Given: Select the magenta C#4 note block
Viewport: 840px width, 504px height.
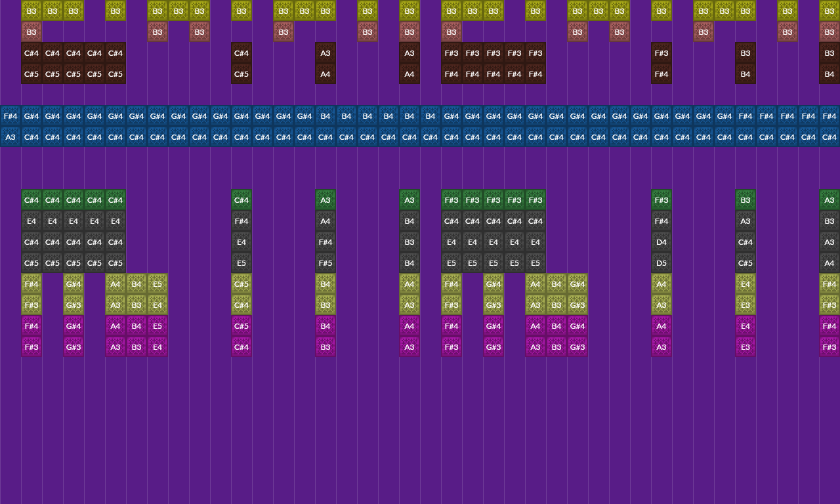Looking at the screenshot, I should pos(241,347).
